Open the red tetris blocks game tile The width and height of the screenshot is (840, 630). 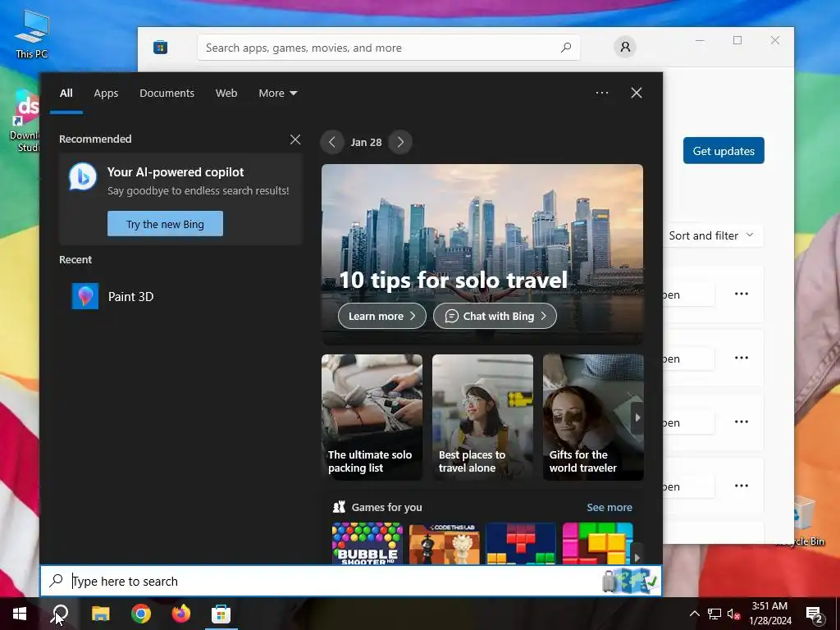(521, 543)
